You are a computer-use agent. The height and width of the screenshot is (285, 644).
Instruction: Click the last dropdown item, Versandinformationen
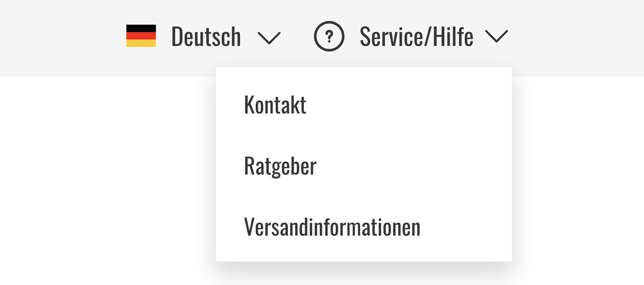point(332,227)
